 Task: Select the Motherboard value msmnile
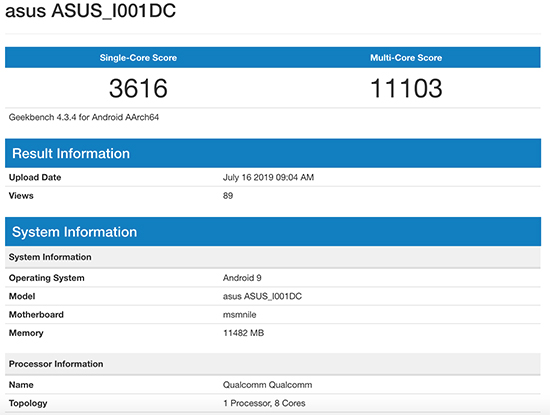pos(240,315)
